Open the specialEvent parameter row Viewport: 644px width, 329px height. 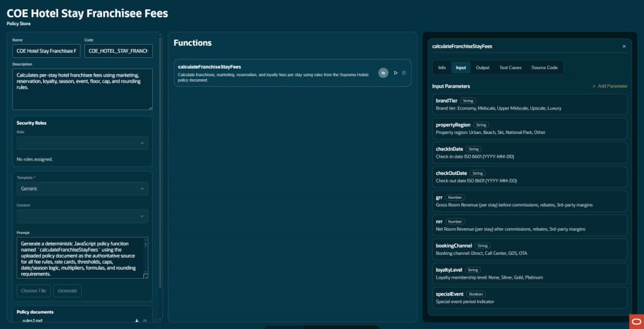(x=530, y=298)
